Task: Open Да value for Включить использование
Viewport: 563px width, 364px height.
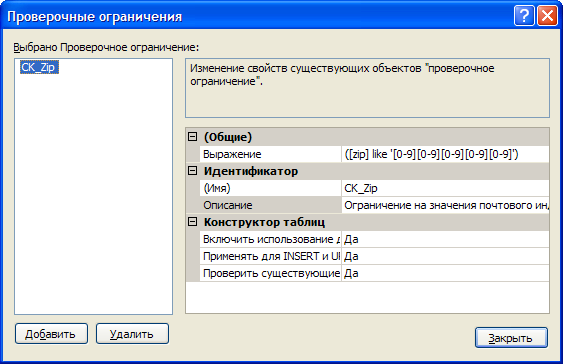Action: (x=445, y=239)
